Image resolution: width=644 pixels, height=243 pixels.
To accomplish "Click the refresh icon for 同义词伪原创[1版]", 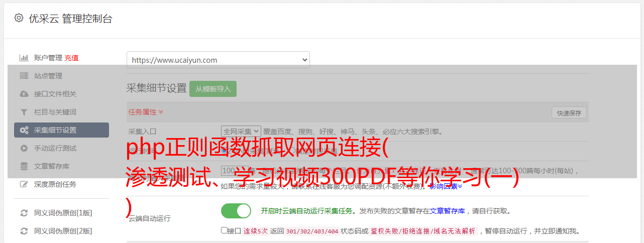I will [24, 213].
